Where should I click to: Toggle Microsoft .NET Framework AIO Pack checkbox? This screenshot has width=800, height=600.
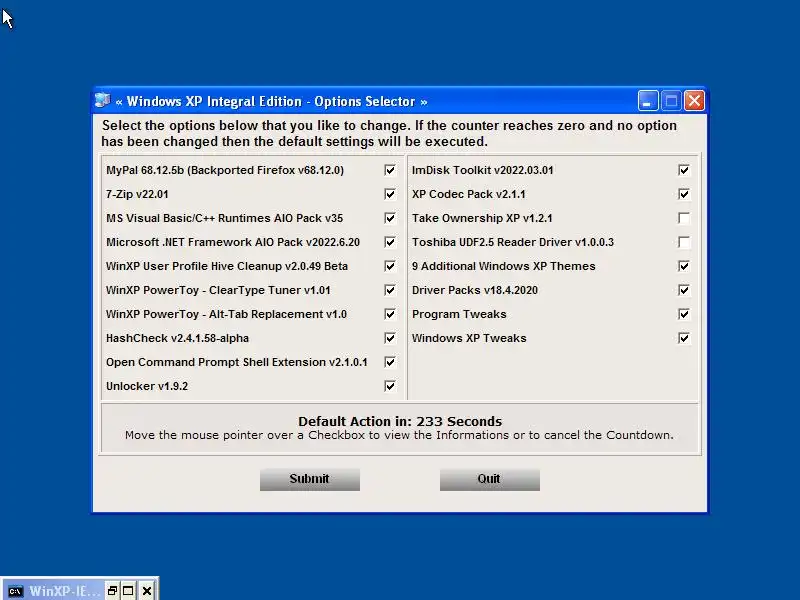click(390, 242)
